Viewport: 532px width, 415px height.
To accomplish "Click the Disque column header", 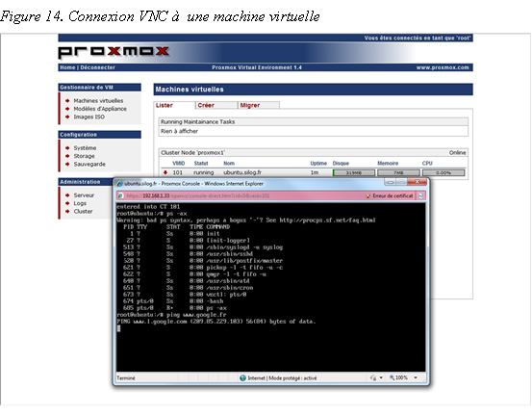I will (341, 164).
